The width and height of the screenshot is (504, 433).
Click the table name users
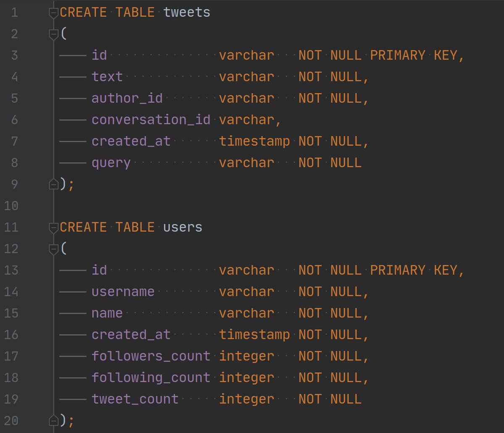(x=183, y=227)
